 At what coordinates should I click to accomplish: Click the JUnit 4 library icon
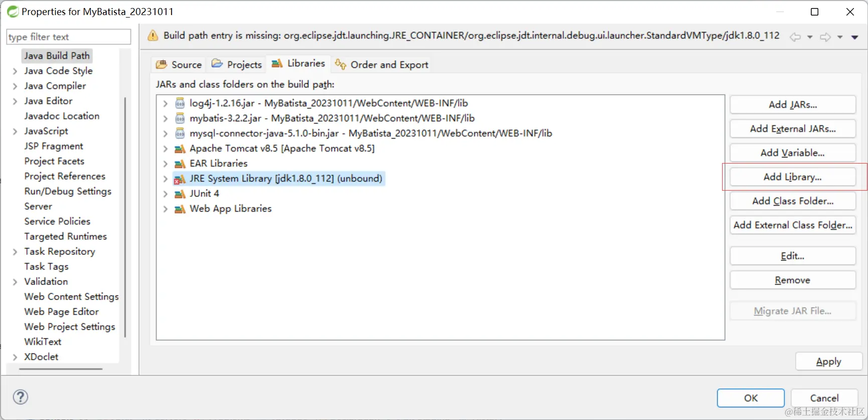(x=180, y=194)
